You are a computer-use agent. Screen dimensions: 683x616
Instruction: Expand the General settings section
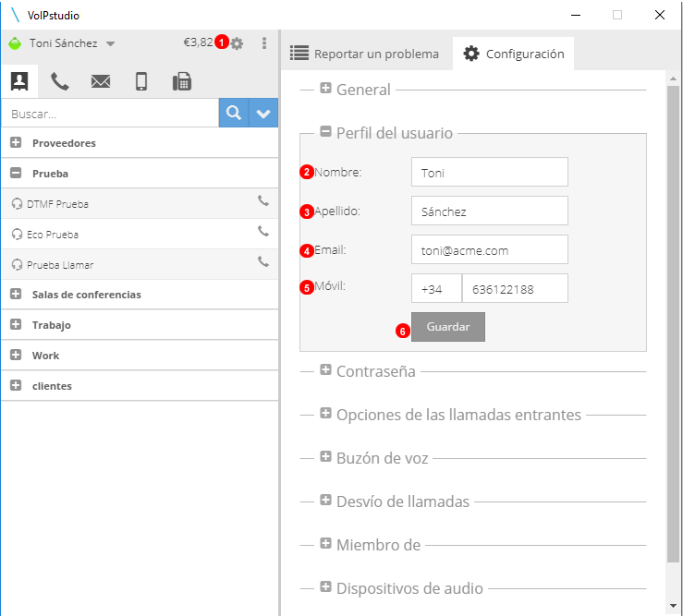(x=325, y=89)
